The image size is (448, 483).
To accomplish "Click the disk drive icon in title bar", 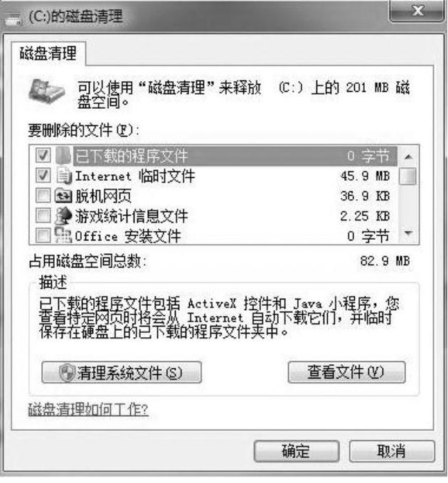I will (x=14, y=18).
